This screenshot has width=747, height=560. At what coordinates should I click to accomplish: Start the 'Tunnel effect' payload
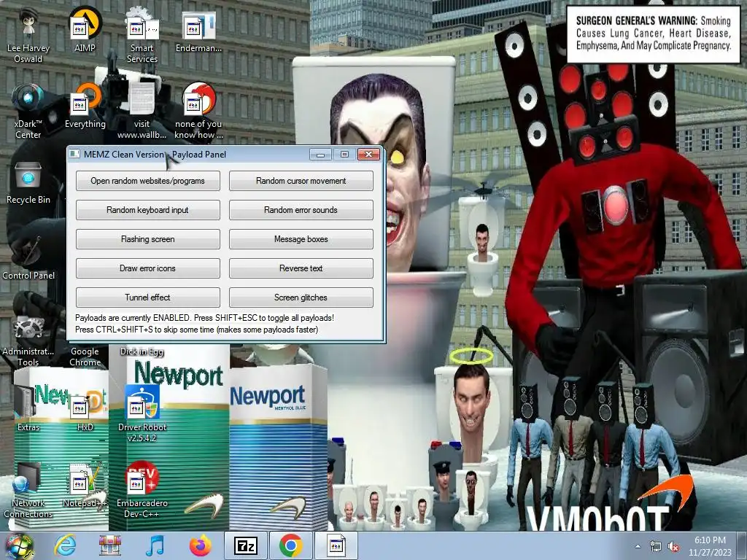tap(147, 297)
